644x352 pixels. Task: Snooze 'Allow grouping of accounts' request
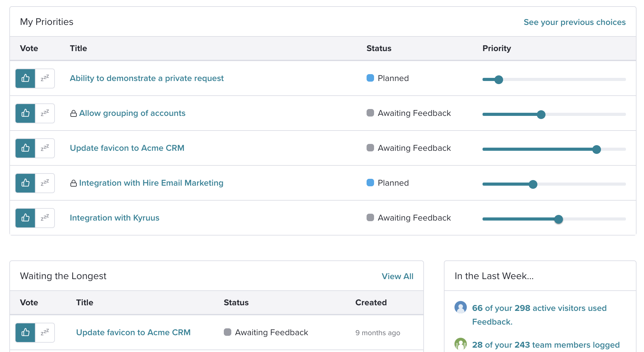tap(45, 113)
